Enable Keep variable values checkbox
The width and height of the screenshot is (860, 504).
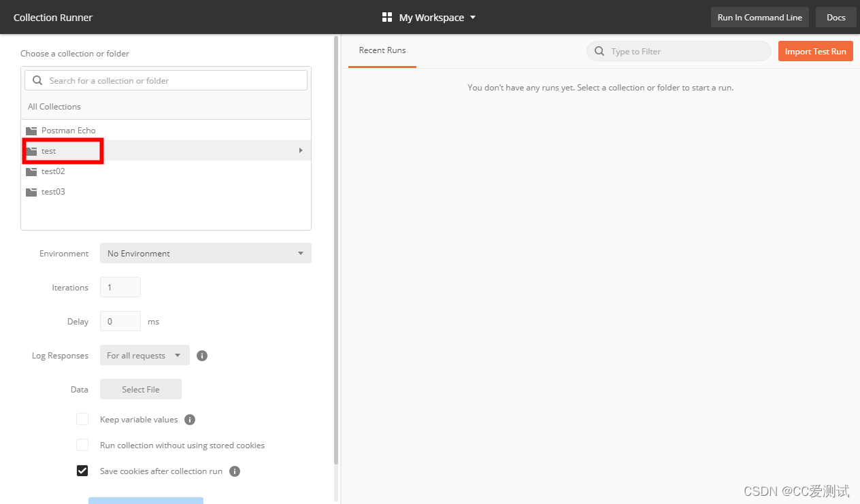82,419
